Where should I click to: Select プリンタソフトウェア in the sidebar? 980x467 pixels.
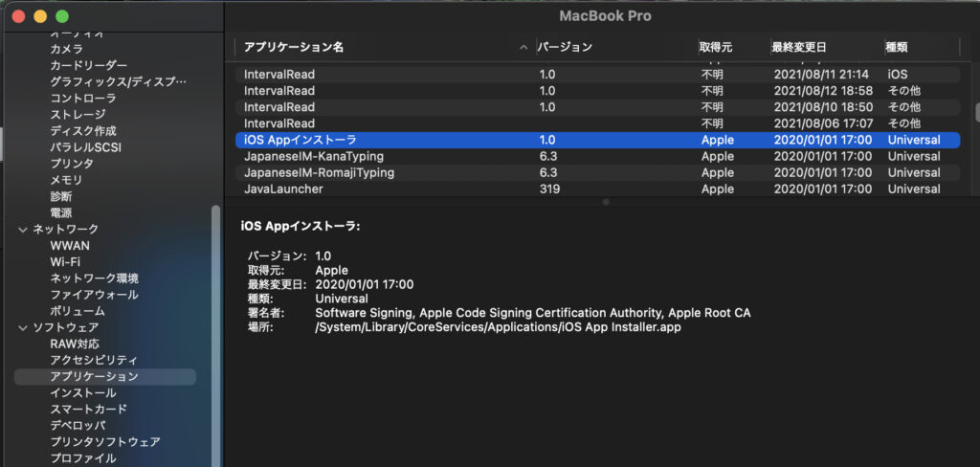click(105, 442)
